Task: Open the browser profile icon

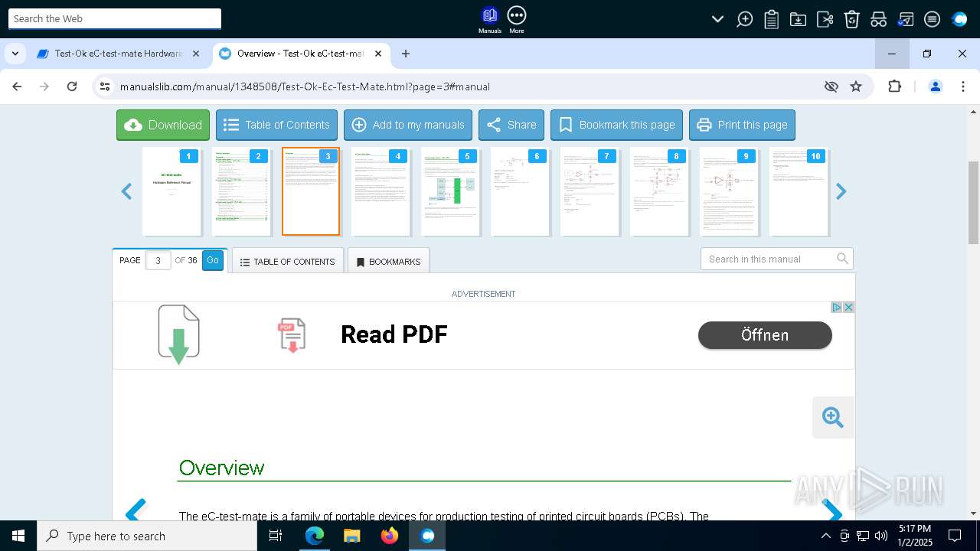Action: point(935,86)
